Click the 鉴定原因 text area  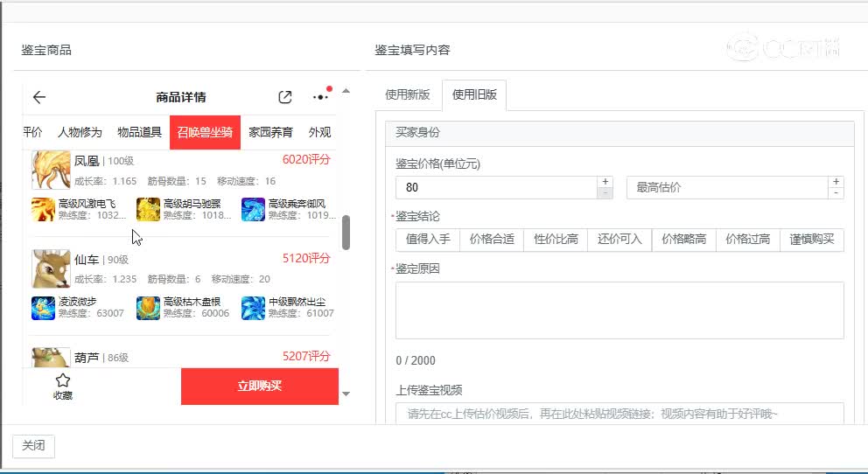pos(619,310)
